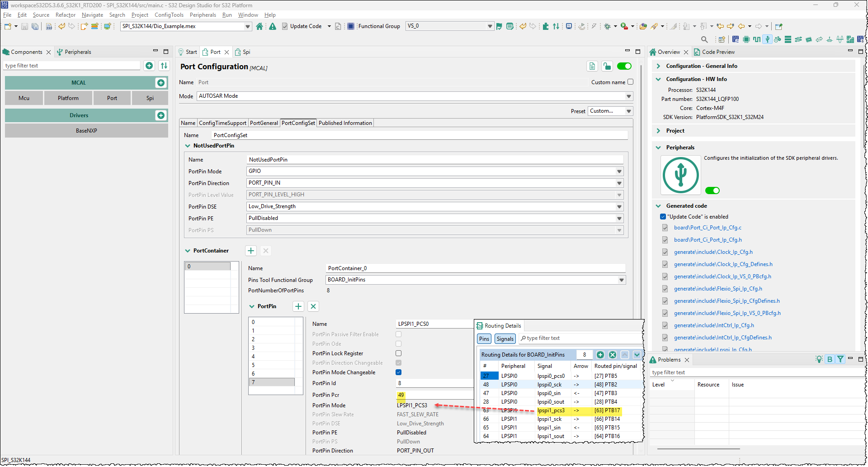Viewport: 868px width, 467px height.
Task: Switch to the PortGeneral tab
Action: 264,123
